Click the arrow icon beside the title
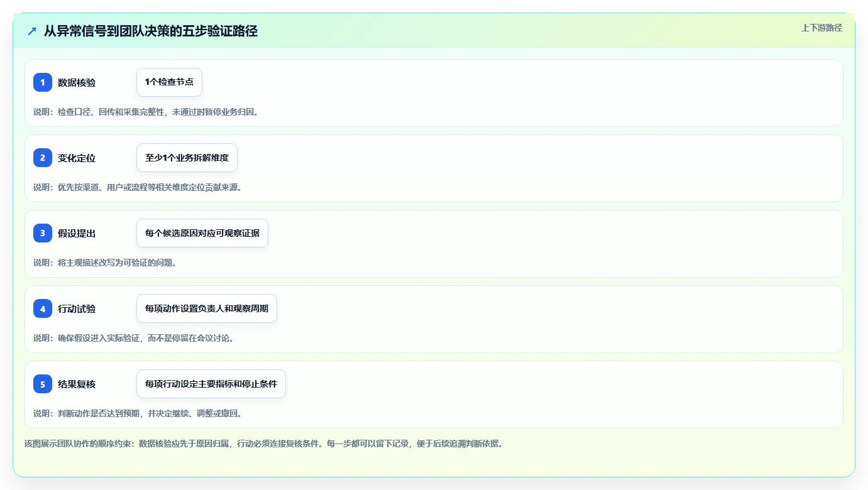 (32, 31)
